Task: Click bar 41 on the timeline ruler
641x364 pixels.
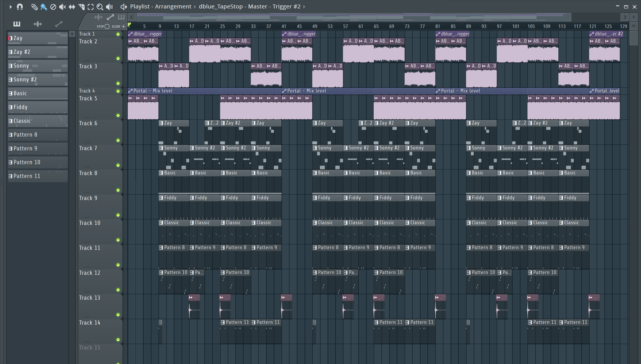Action: point(284,26)
